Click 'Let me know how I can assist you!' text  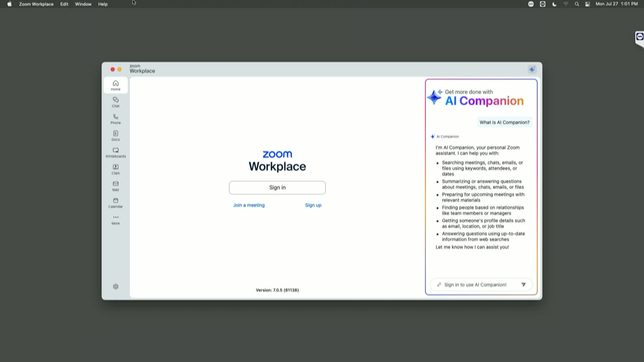coord(472,247)
